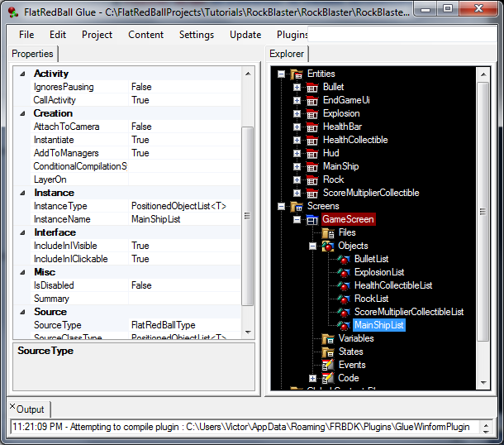
Task: Collapse the Screens tree node
Action: [281, 206]
